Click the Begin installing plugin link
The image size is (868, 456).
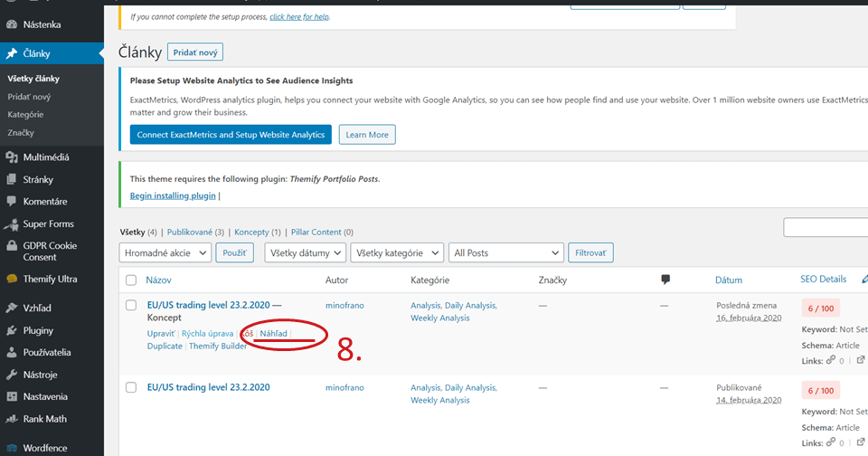pyautogui.click(x=173, y=195)
